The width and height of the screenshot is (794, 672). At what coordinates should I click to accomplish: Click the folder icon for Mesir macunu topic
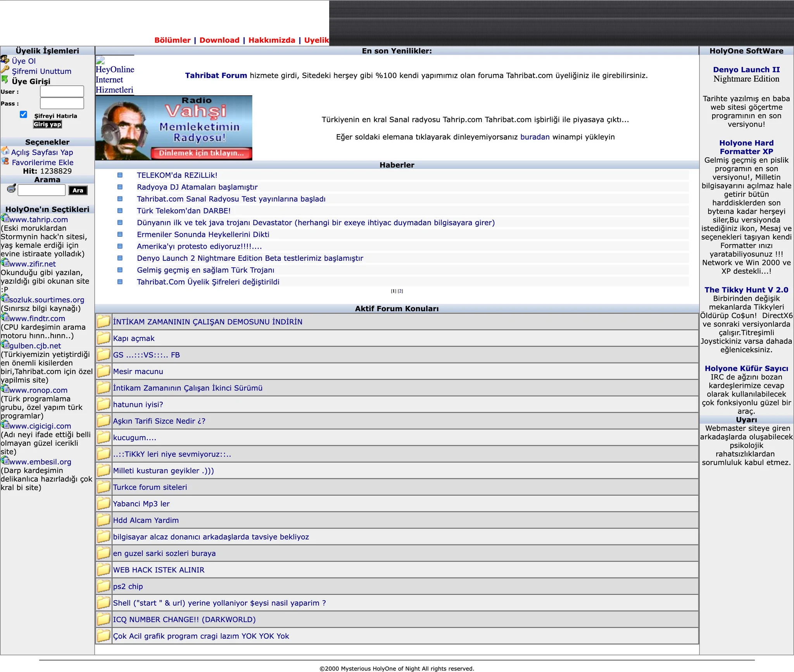pos(104,371)
